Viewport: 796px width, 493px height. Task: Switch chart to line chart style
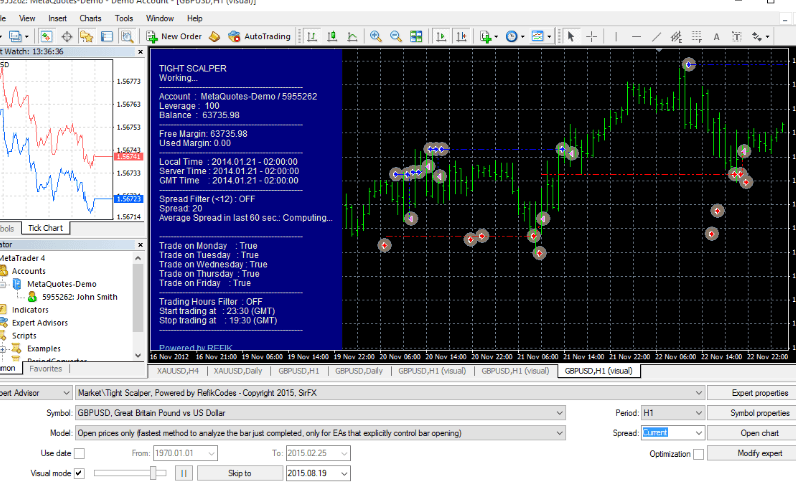pyautogui.click(x=352, y=37)
